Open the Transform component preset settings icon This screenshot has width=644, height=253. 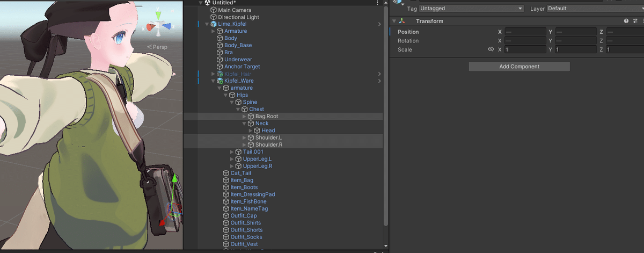coord(634,21)
